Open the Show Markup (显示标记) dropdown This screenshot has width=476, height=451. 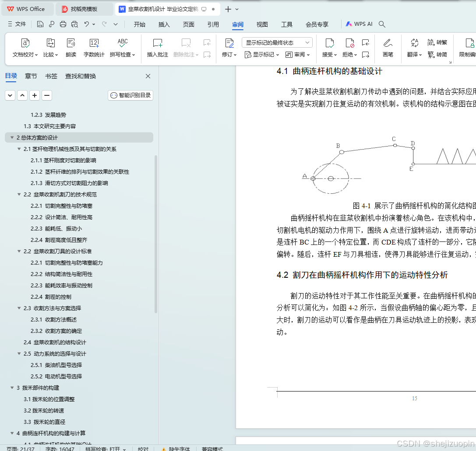(x=262, y=55)
